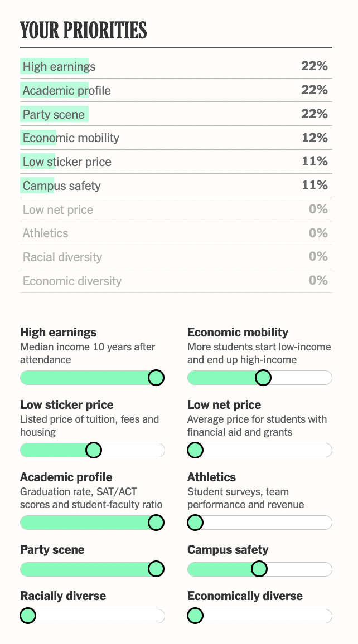
Task: Click the Low net price slider knob
Action: tap(195, 450)
